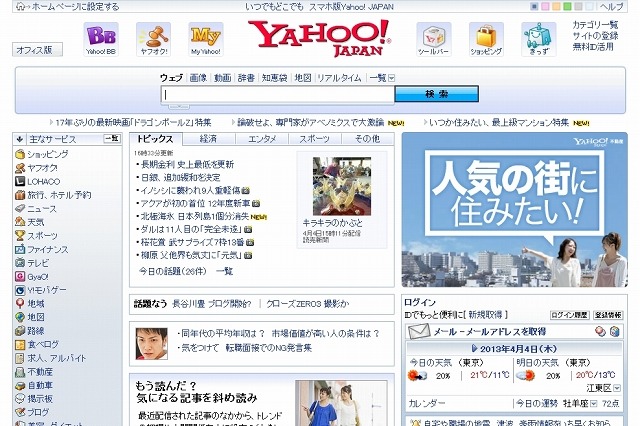Viewport: 640px width, 426px height.
Task: Open the 牡羊座 horoscope sign dropdown
Action: [x=594, y=404]
